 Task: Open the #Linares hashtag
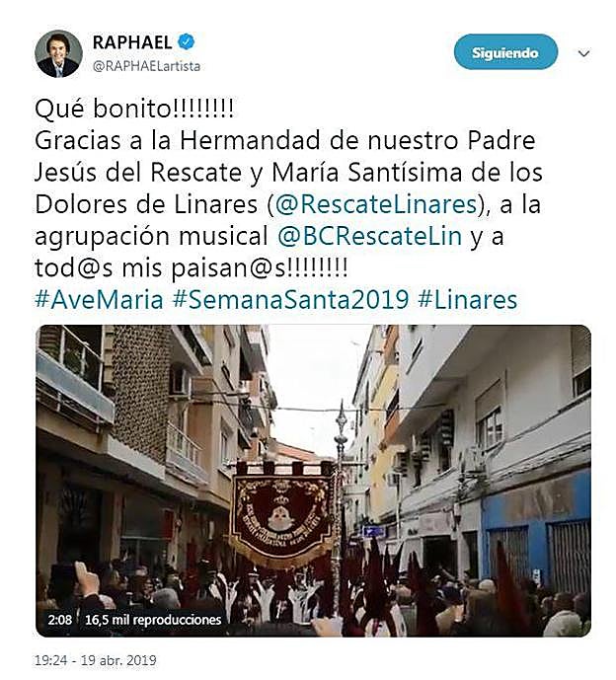[x=468, y=300]
